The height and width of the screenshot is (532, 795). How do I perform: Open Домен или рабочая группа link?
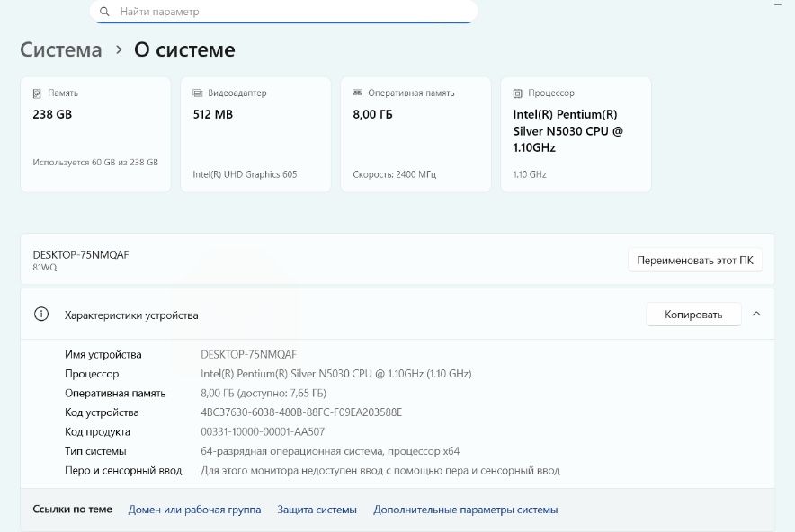(x=194, y=510)
